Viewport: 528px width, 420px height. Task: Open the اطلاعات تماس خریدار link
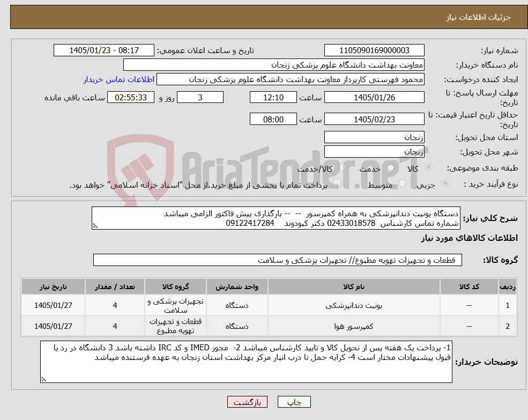tap(119, 79)
